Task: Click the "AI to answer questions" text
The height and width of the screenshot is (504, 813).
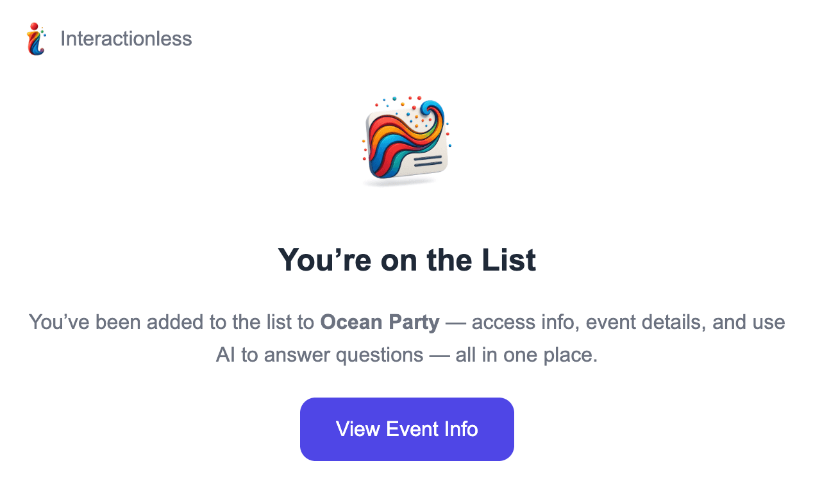Action: [x=319, y=355]
